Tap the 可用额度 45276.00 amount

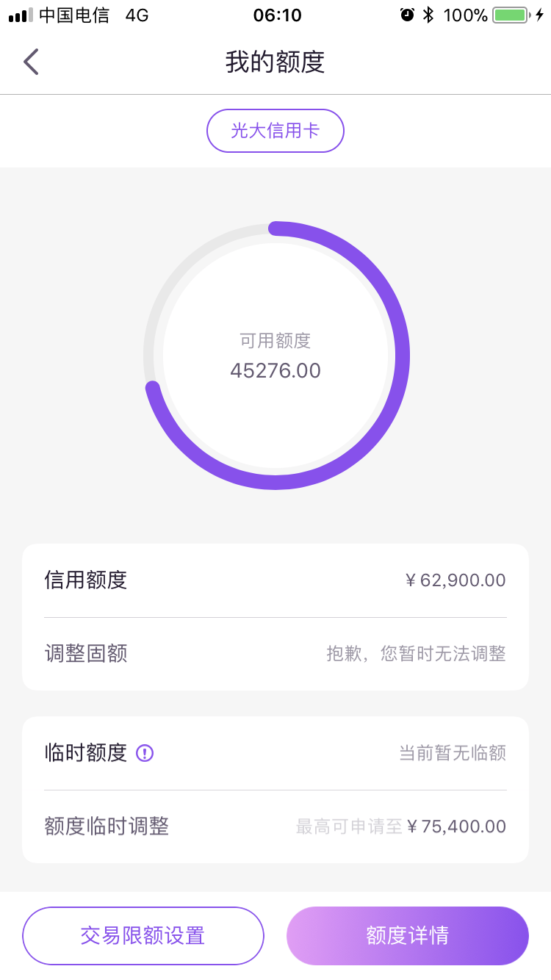tap(275, 370)
